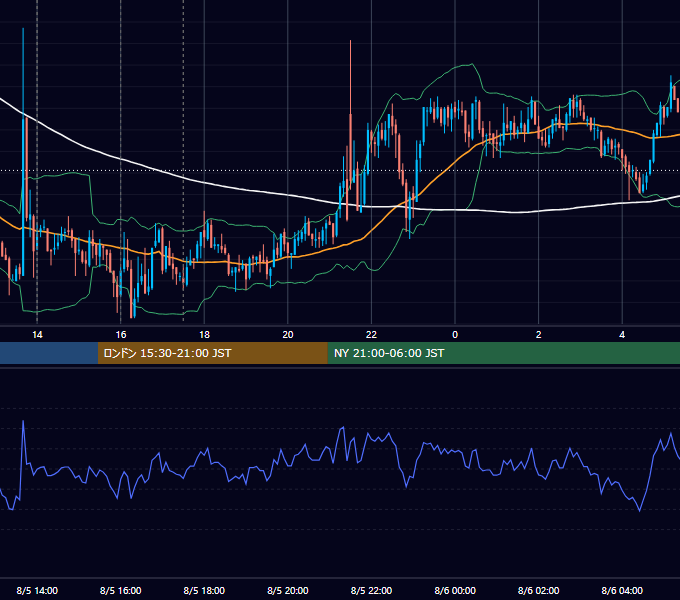Click the hour label 14 on upper axis
Image resolution: width=680 pixels, height=600 pixels.
click(x=37, y=335)
